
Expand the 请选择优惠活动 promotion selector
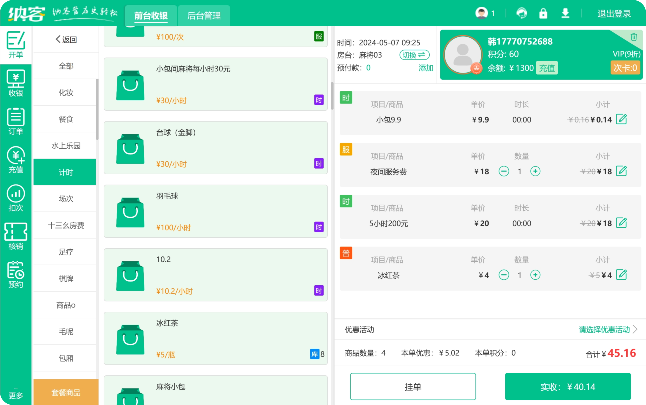pos(608,328)
